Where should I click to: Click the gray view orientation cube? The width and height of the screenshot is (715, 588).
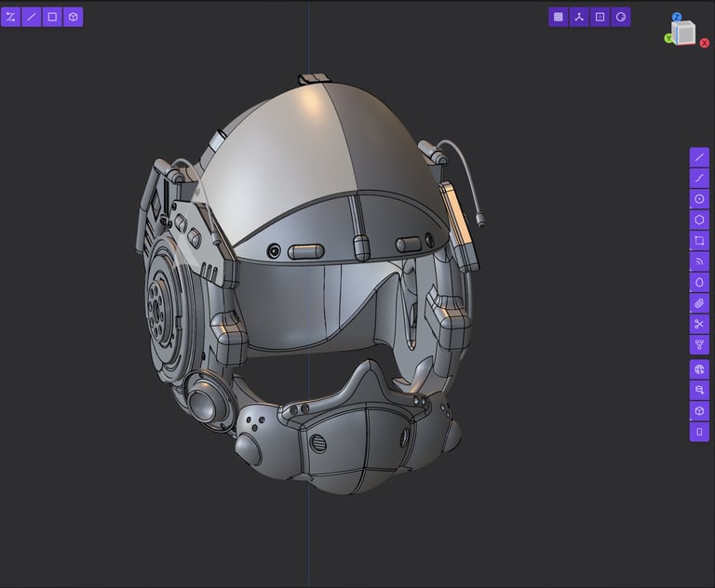click(x=685, y=33)
